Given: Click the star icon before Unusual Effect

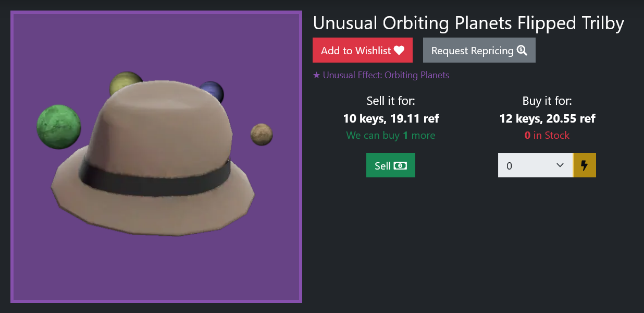Looking at the screenshot, I should (x=316, y=75).
